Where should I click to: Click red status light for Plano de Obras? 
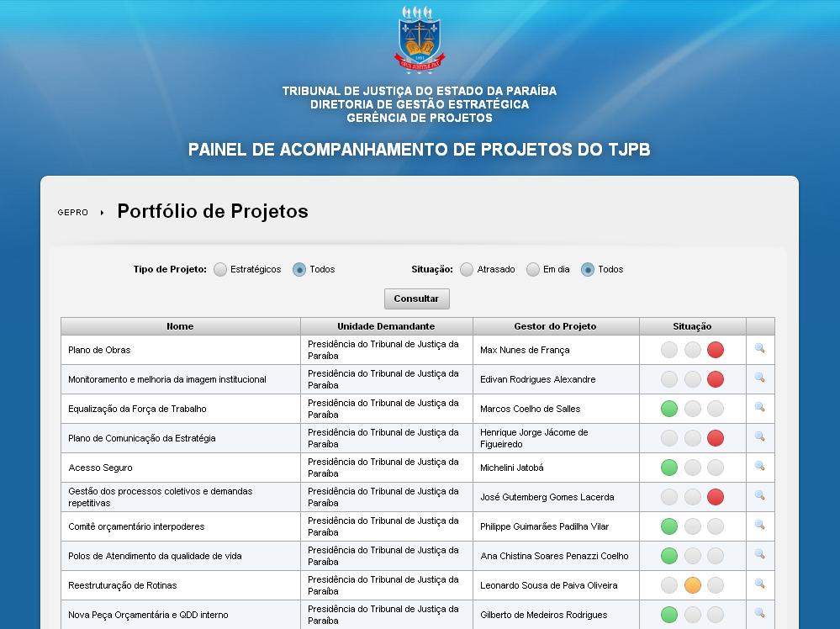pyautogui.click(x=716, y=350)
